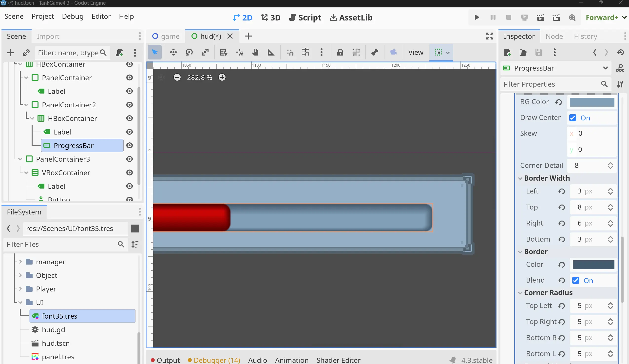Viewport: 629px width, 364px height.
Task: Open ProgressBar documentation icon
Action: point(620,68)
